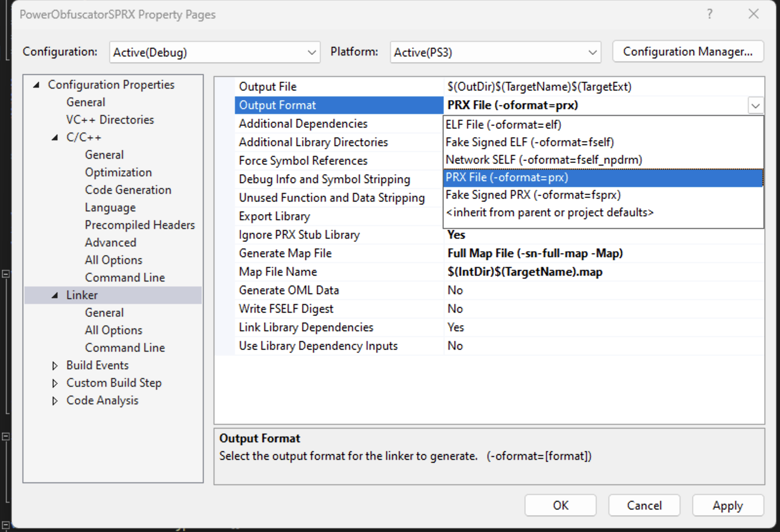The image size is (780, 532).
Task: Collapse the Configuration Properties node
Action: click(x=37, y=85)
